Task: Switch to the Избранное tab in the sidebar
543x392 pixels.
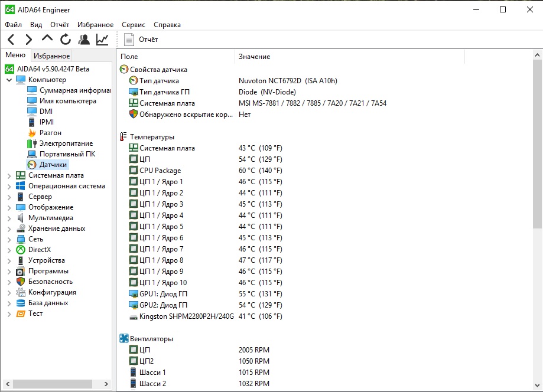Action: click(x=51, y=55)
